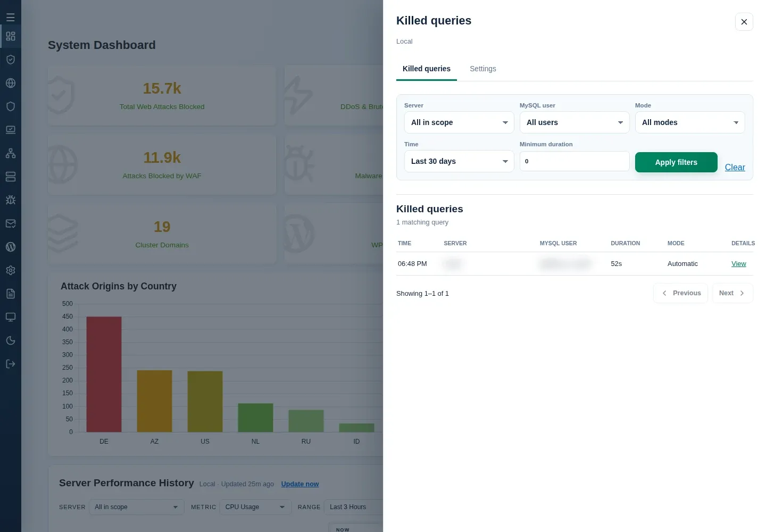Click the Total Web Attacks Blocked card

point(162,96)
